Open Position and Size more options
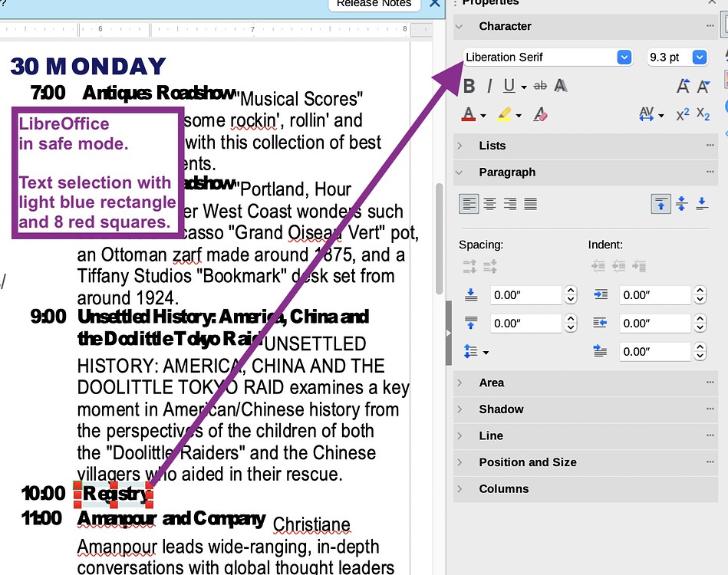Screen dimensions: 728x575 (710, 462)
